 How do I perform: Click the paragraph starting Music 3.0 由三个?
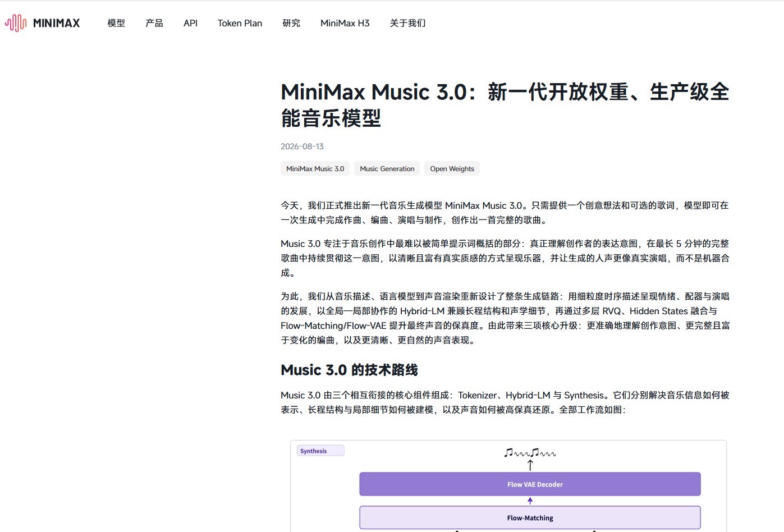tap(505, 402)
